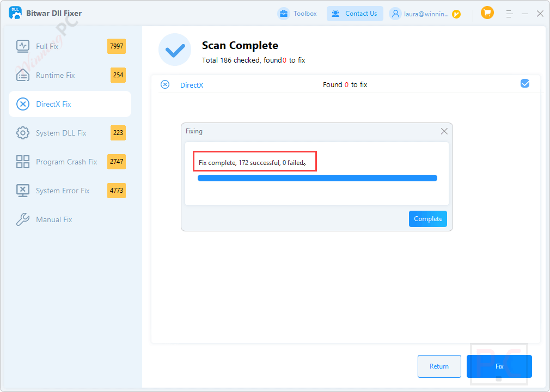Select the Manual Fix wrench icon
The image size is (550, 392).
pyautogui.click(x=22, y=219)
